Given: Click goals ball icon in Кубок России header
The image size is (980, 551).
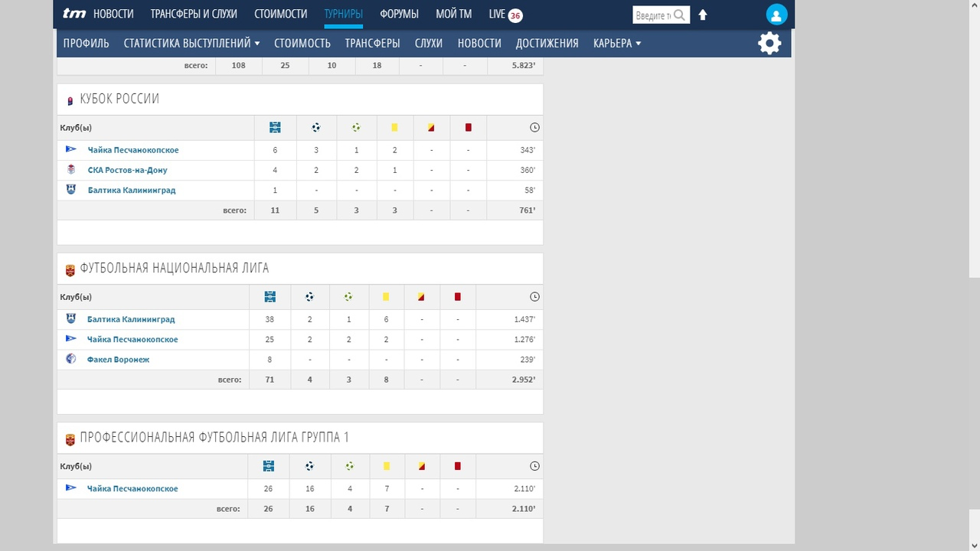Looking at the screenshot, I should tap(316, 128).
